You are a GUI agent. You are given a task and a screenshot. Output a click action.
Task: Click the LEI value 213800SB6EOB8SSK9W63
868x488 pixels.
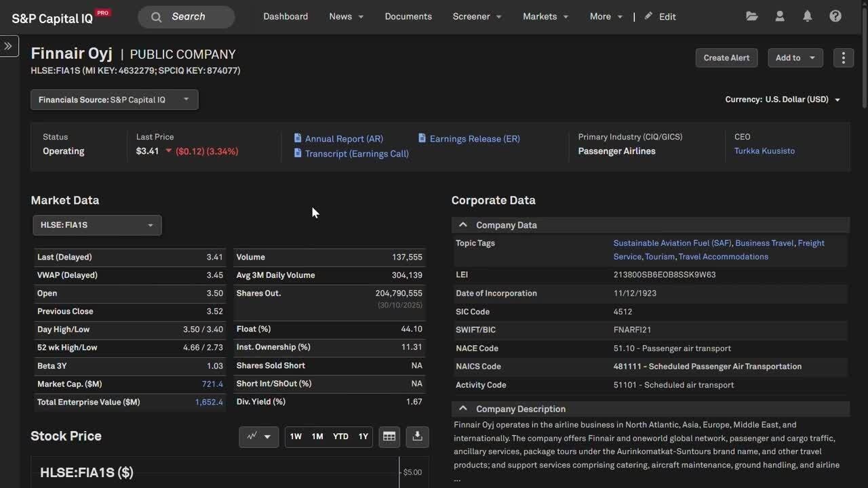(665, 274)
